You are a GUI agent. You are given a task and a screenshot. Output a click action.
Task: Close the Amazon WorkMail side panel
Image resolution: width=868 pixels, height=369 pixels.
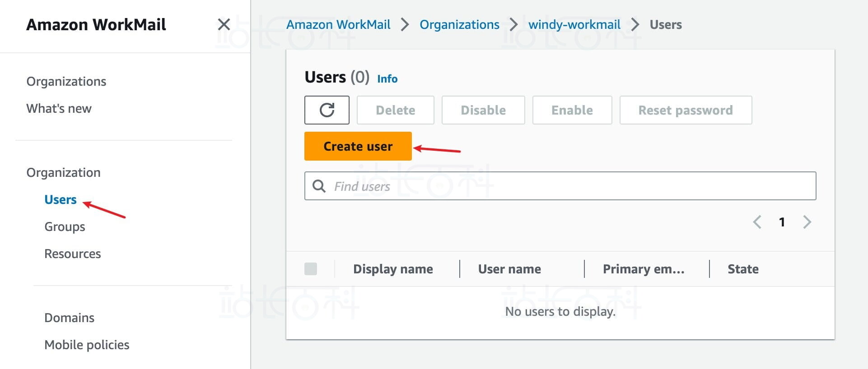[224, 24]
